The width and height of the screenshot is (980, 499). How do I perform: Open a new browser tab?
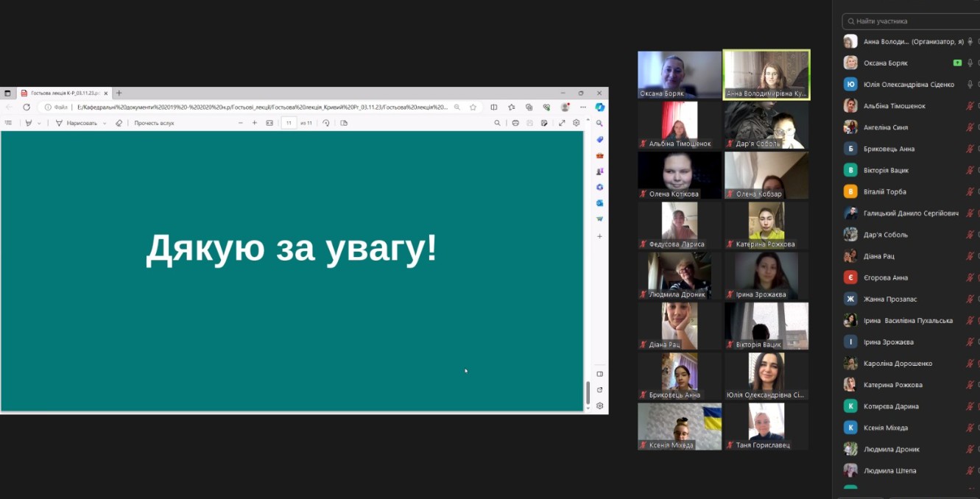click(119, 93)
